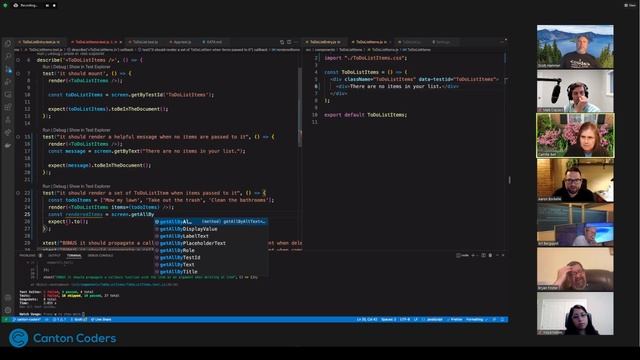This screenshot has height=360, width=640.
Task: Open the OUTPUT panel tab
Action: click(54, 256)
